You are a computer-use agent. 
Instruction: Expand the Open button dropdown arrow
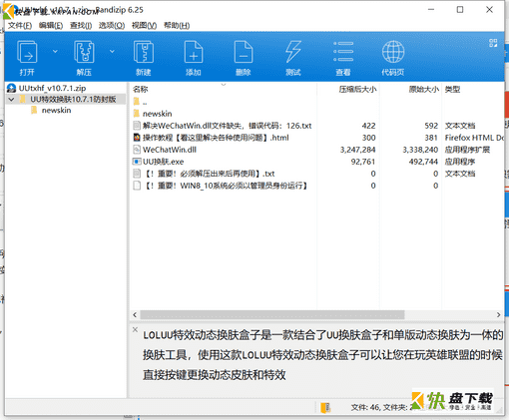(55, 51)
